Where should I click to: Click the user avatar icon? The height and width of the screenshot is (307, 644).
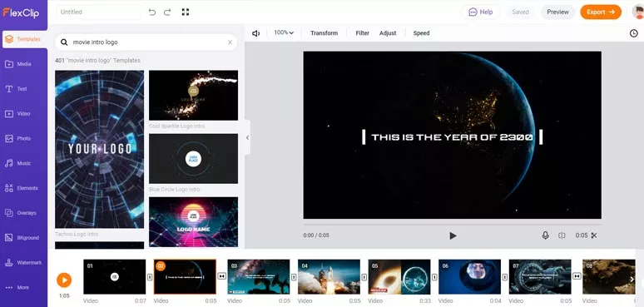point(638,12)
